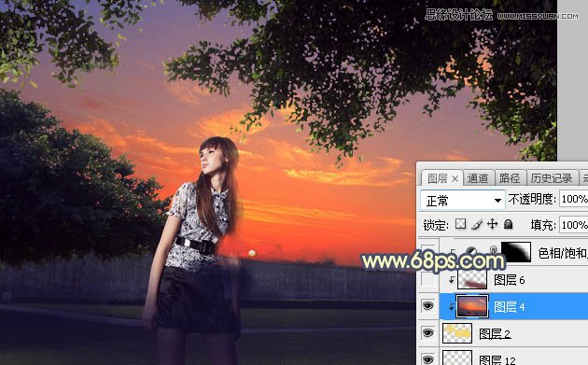Hide layer 图层 4 via eye icon
The image size is (588, 365).
(427, 306)
